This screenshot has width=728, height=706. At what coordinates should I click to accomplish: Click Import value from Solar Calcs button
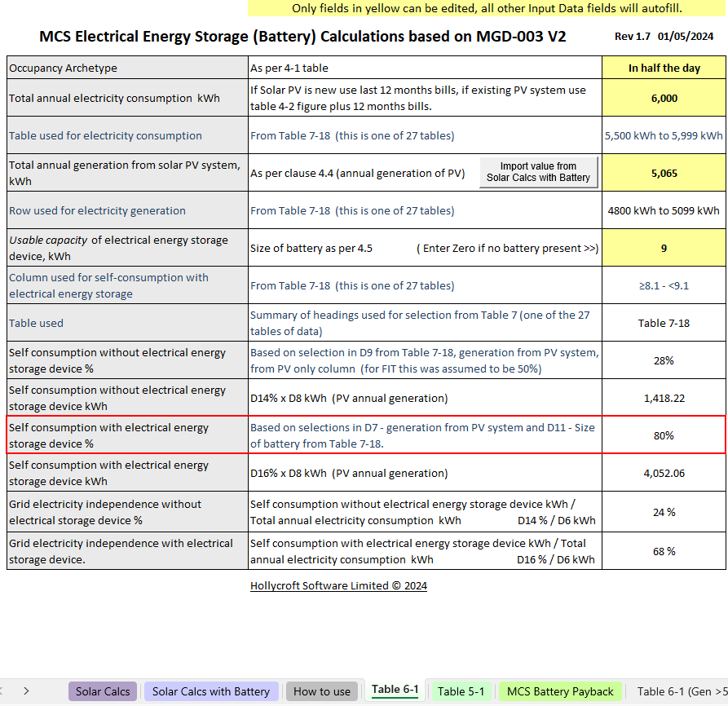[x=538, y=172]
